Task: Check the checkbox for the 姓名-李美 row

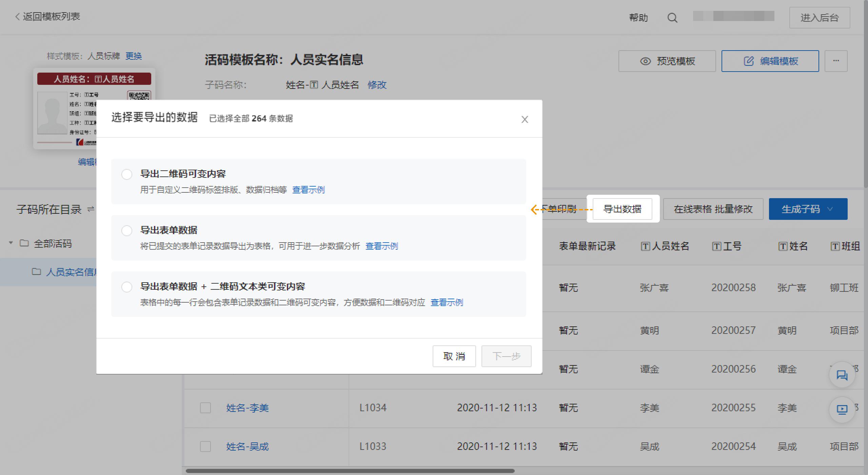Action: [x=205, y=408]
